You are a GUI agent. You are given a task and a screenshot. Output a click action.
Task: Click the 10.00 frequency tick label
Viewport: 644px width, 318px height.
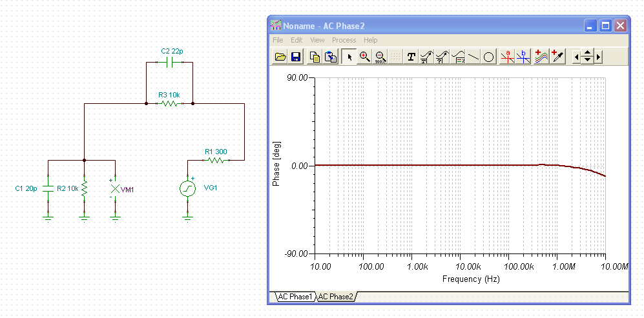coord(320,266)
